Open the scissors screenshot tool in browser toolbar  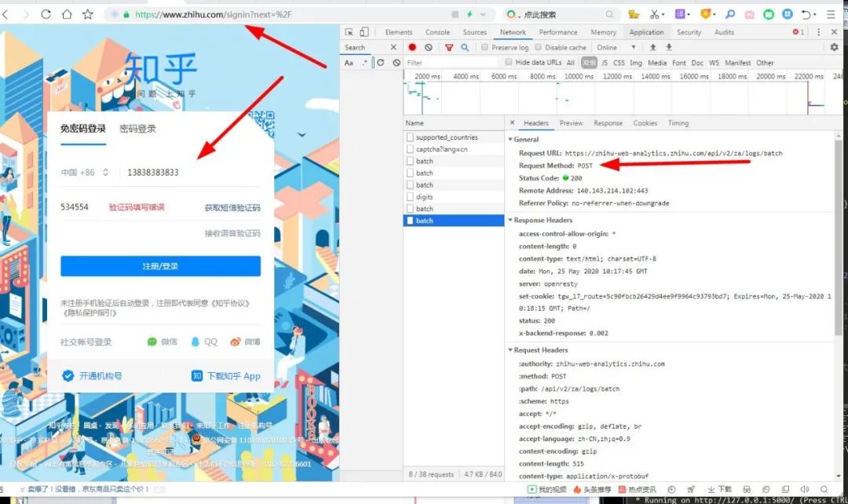coord(654,14)
